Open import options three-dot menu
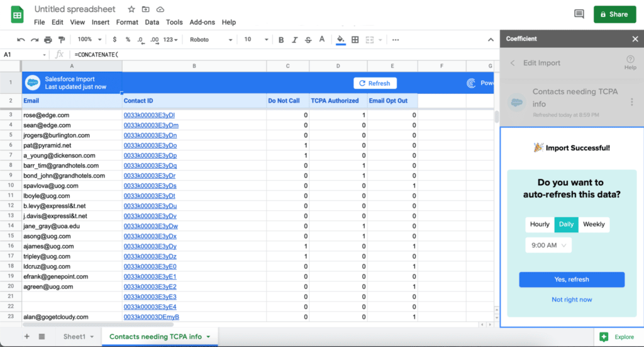This screenshot has width=644, height=347. (631, 102)
